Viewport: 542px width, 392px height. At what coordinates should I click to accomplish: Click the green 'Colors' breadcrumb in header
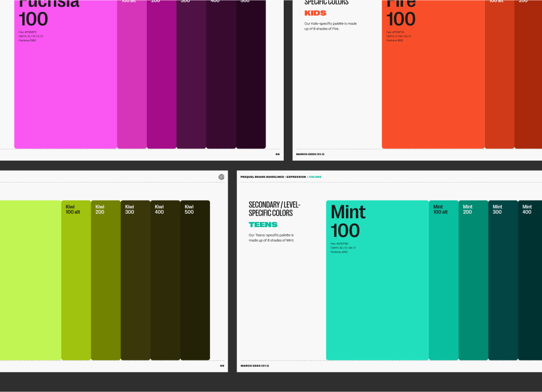click(315, 177)
